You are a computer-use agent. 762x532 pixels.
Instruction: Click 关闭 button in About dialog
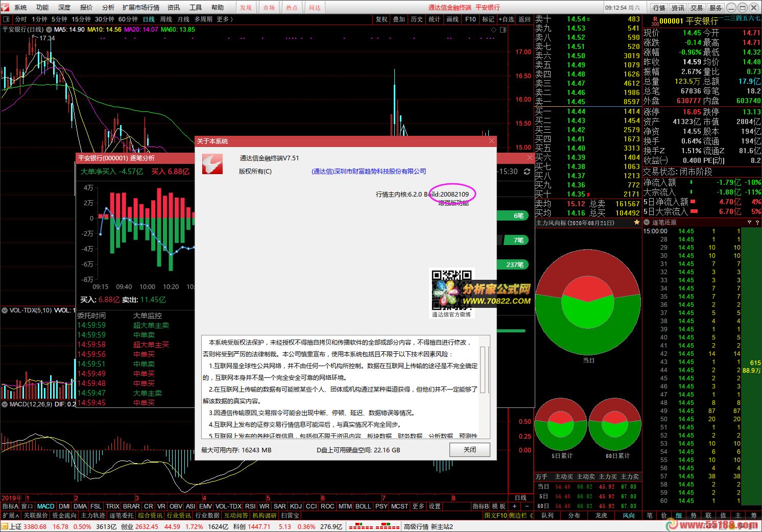470,450
